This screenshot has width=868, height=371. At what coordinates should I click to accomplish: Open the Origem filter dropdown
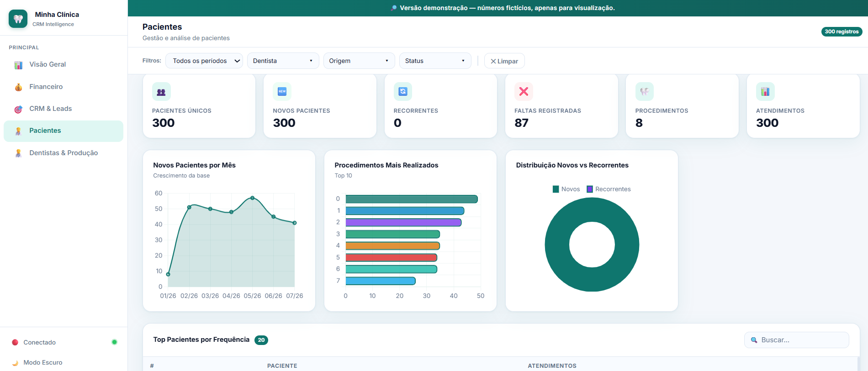pos(359,61)
